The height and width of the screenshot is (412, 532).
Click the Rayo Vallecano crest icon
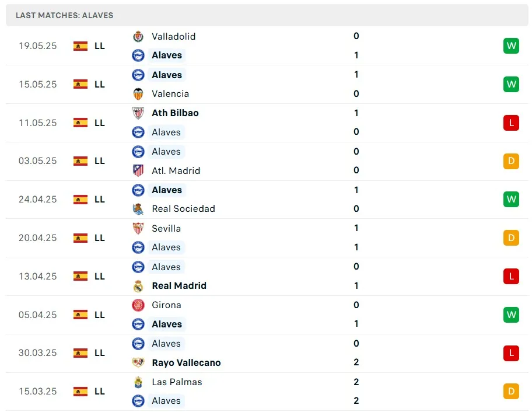[x=138, y=362]
